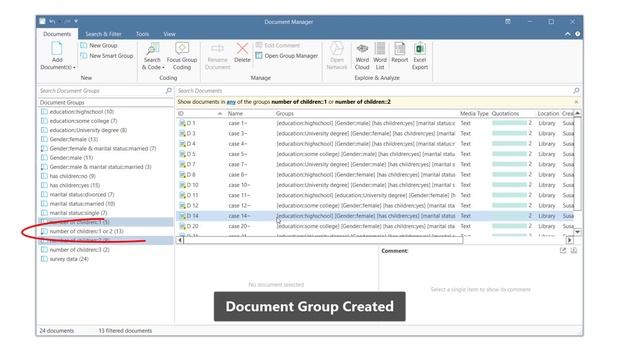640x360 pixels.
Task: Sort by the Groups column header
Action: (284, 113)
